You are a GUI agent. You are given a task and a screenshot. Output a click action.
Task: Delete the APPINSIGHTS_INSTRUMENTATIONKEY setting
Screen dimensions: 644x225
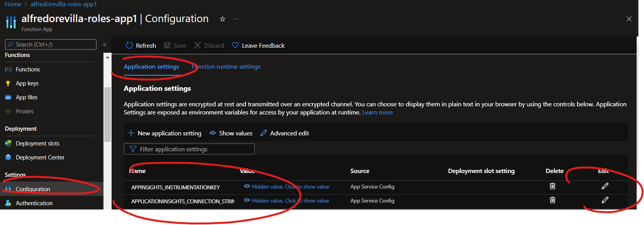[553, 186]
